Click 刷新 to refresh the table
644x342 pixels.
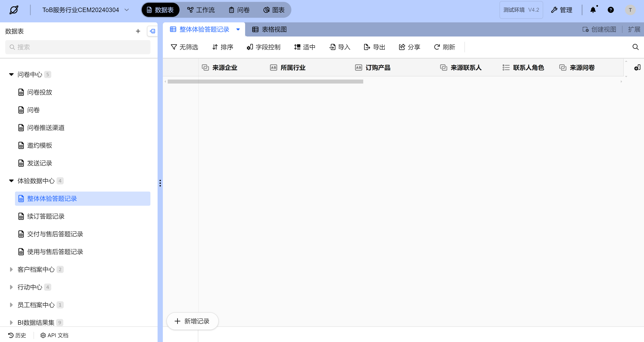[444, 47]
